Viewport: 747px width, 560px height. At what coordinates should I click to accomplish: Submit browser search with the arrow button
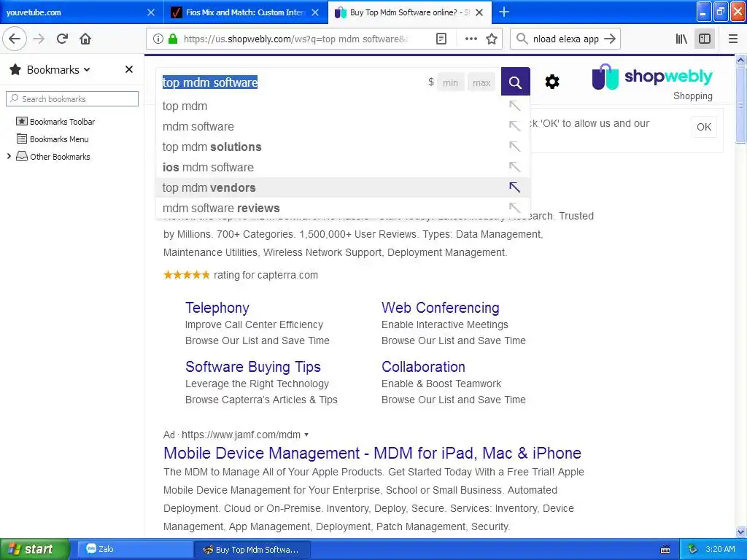pyautogui.click(x=610, y=39)
